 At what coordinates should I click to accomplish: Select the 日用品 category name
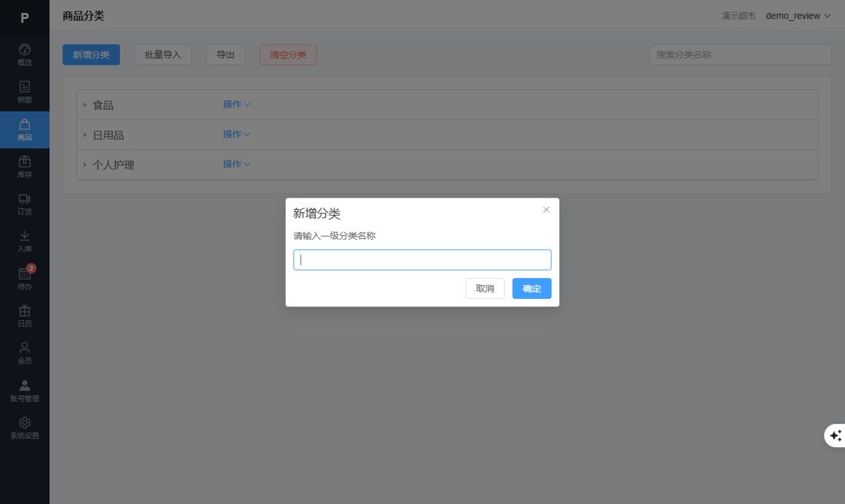tap(108, 135)
